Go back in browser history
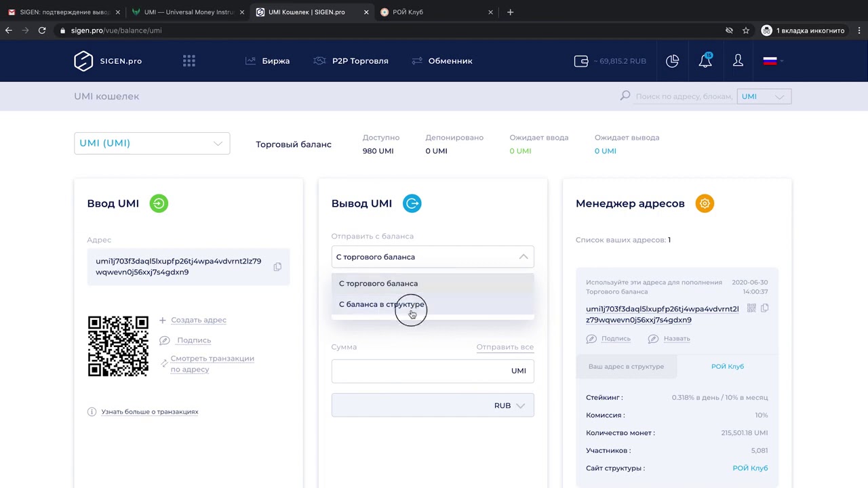 (x=9, y=30)
